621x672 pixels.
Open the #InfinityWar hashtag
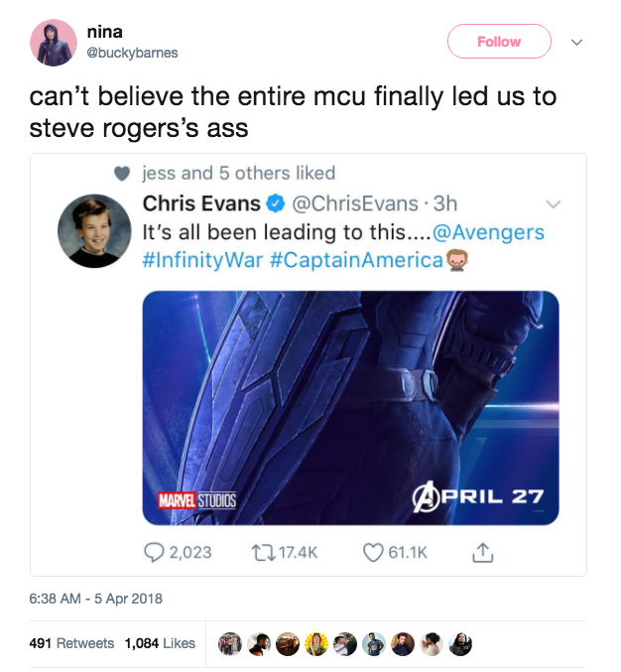click(x=202, y=260)
